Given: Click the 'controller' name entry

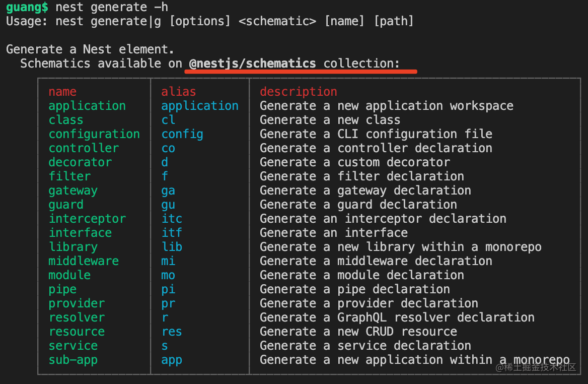Looking at the screenshot, I should (84, 148).
